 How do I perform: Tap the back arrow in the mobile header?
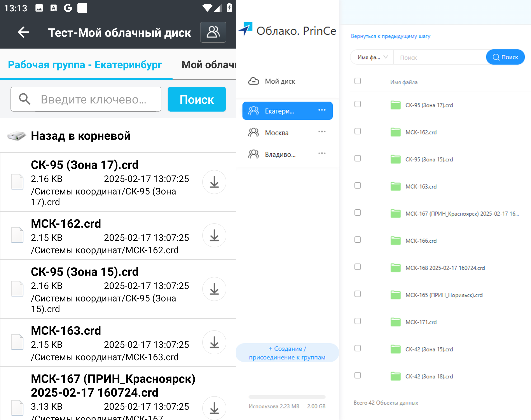pyautogui.click(x=23, y=32)
